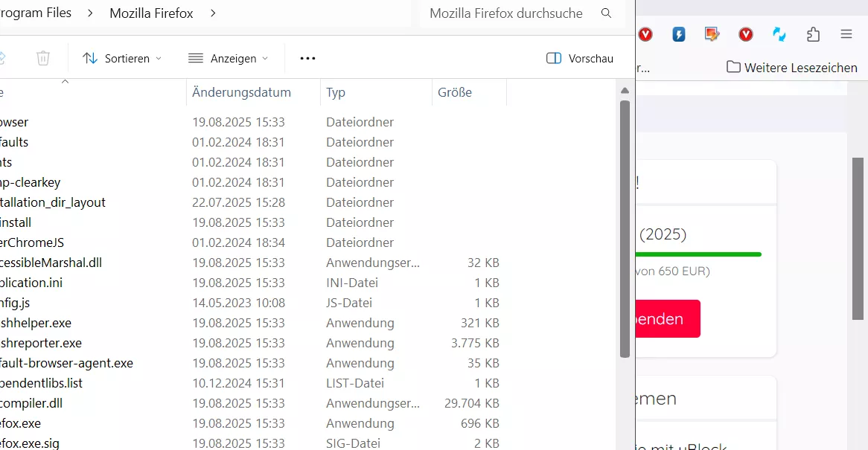The width and height of the screenshot is (868, 450).
Task: Open the screenshot editor extension icon
Action: pos(712,35)
